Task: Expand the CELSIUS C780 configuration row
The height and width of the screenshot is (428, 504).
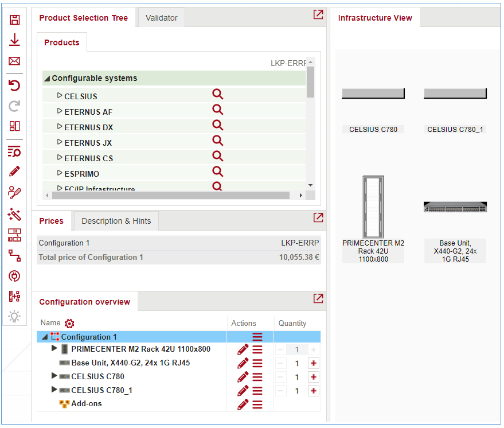Action: (54, 376)
